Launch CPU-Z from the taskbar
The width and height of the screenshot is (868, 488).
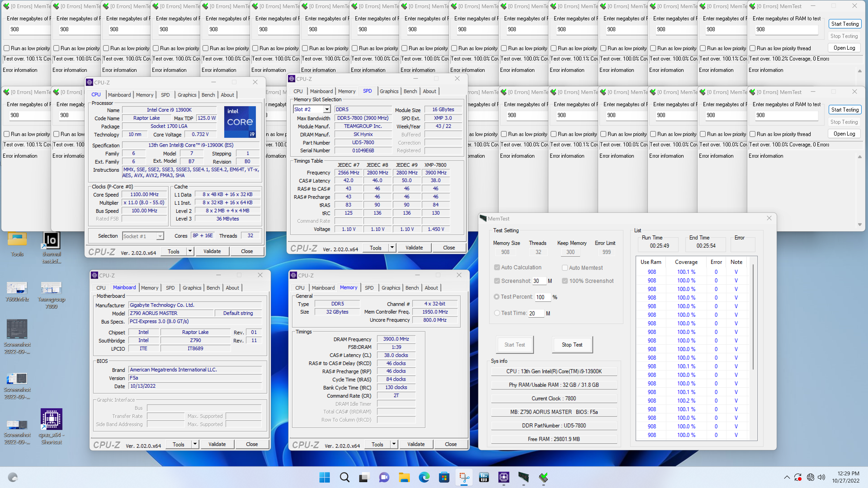504,477
